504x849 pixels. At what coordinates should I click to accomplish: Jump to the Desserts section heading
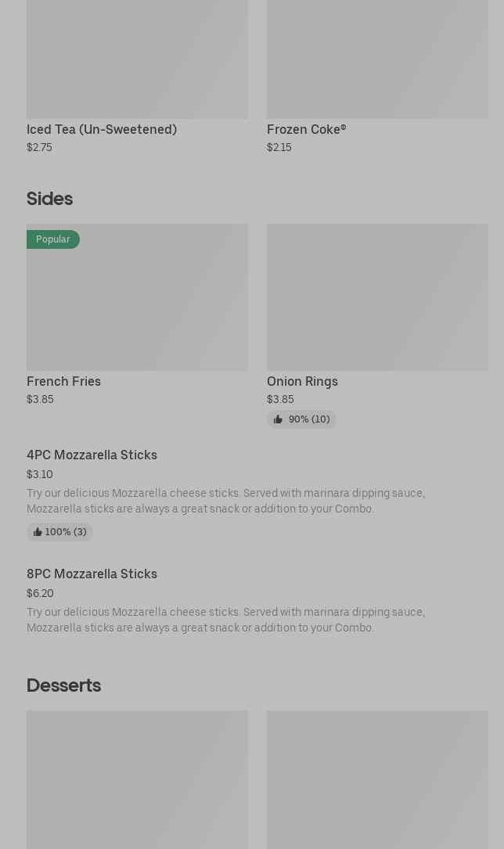click(x=63, y=685)
